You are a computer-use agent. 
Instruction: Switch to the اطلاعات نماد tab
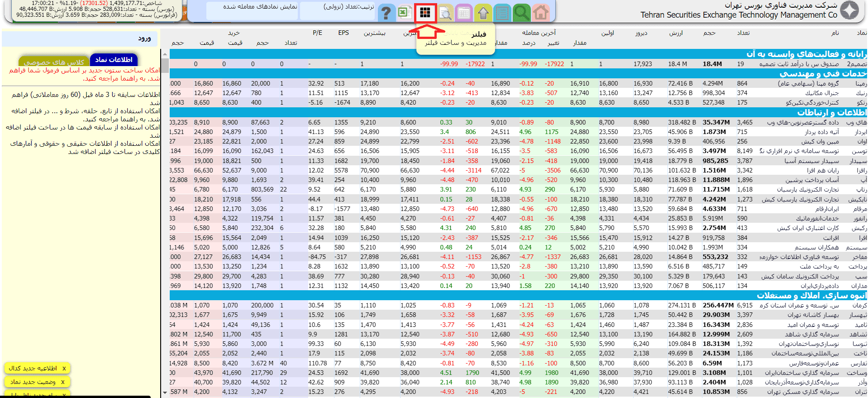[x=114, y=60]
